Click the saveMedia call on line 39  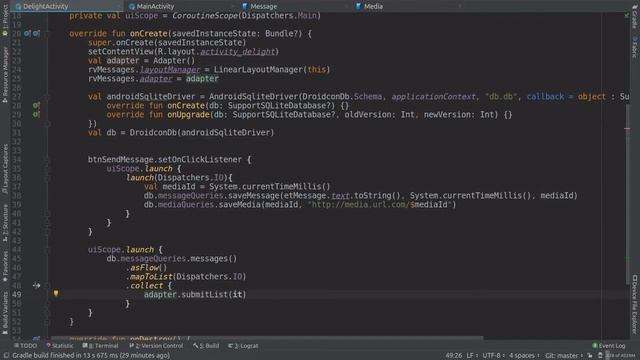(240, 204)
